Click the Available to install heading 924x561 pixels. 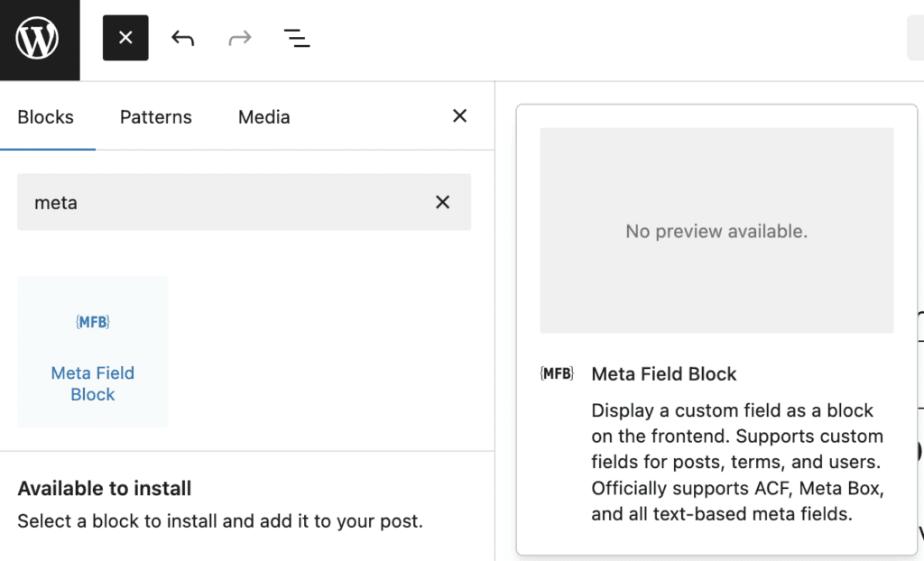(104, 488)
